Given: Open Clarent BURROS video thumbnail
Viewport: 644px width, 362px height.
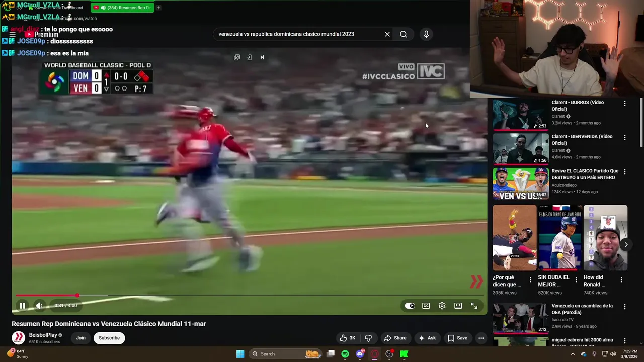Looking at the screenshot, I should [521, 115].
